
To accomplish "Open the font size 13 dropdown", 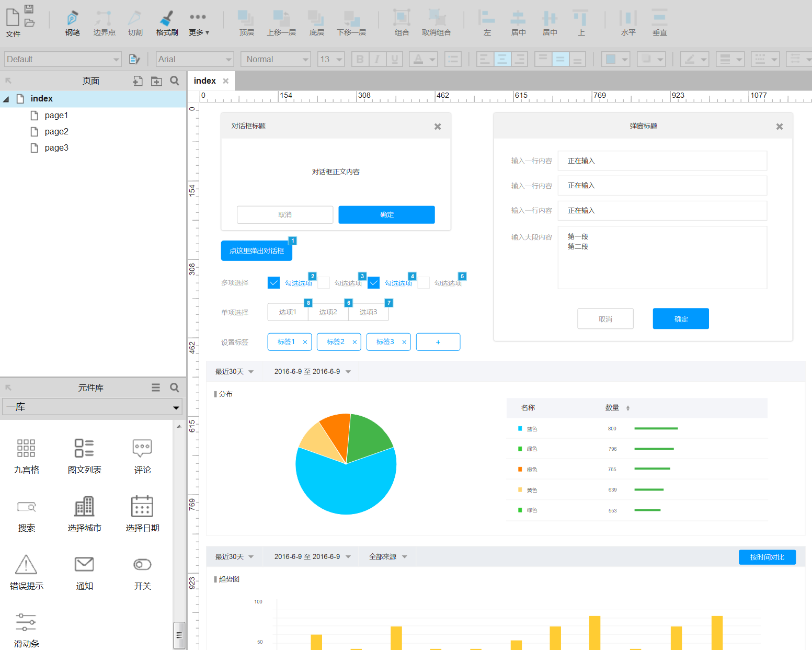I will pos(331,59).
